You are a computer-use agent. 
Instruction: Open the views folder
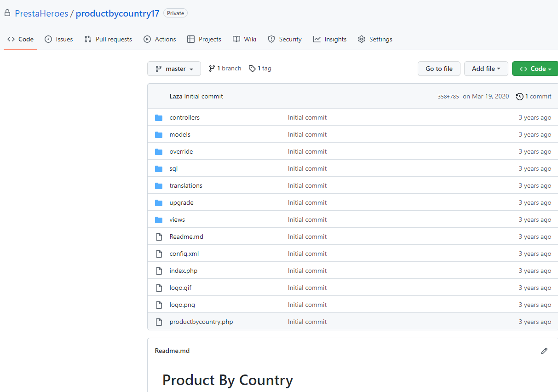[177, 220]
